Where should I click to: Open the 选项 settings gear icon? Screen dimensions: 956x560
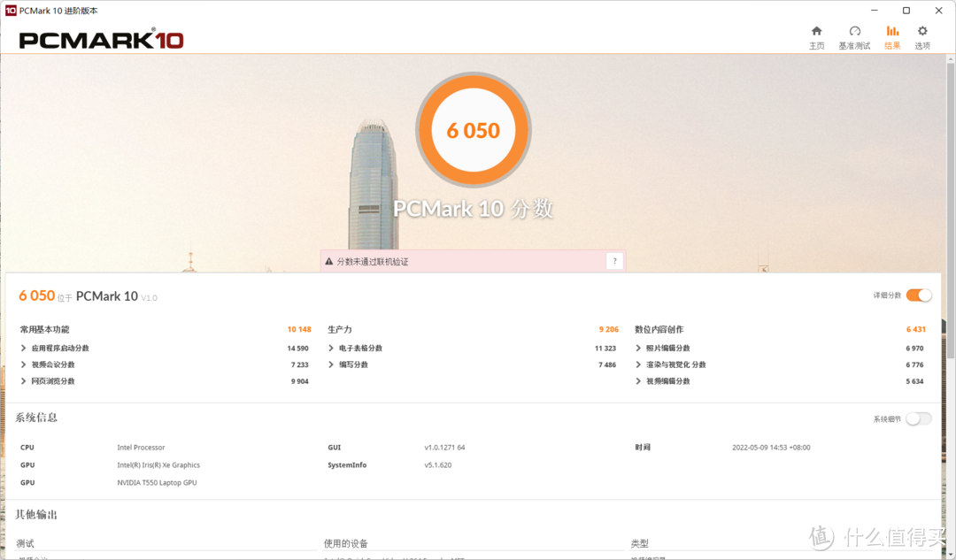(x=922, y=31)
